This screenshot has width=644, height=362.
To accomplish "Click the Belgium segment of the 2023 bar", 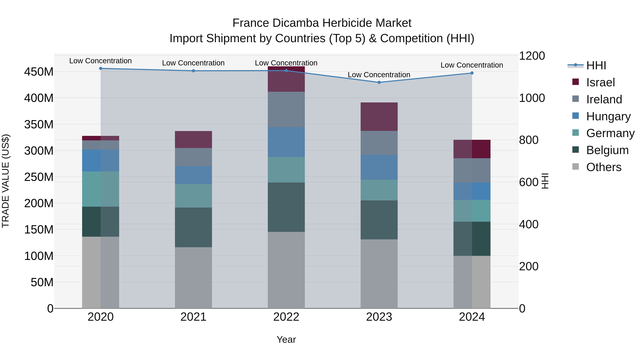I will coord(379,220).
